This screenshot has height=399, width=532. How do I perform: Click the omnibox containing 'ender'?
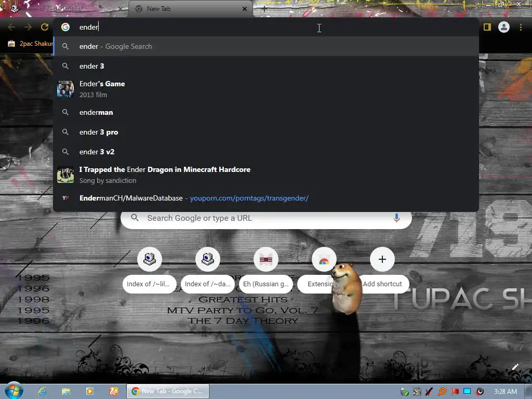tap(265, 27)
